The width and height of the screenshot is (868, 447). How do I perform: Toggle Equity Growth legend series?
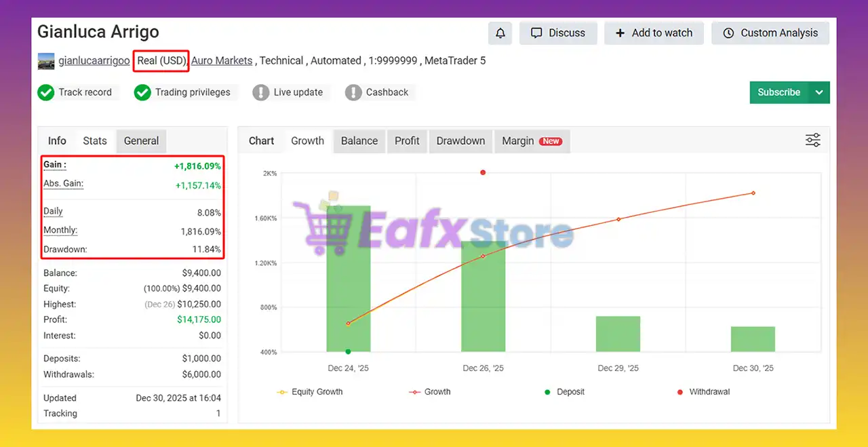(x=310, y=391)
